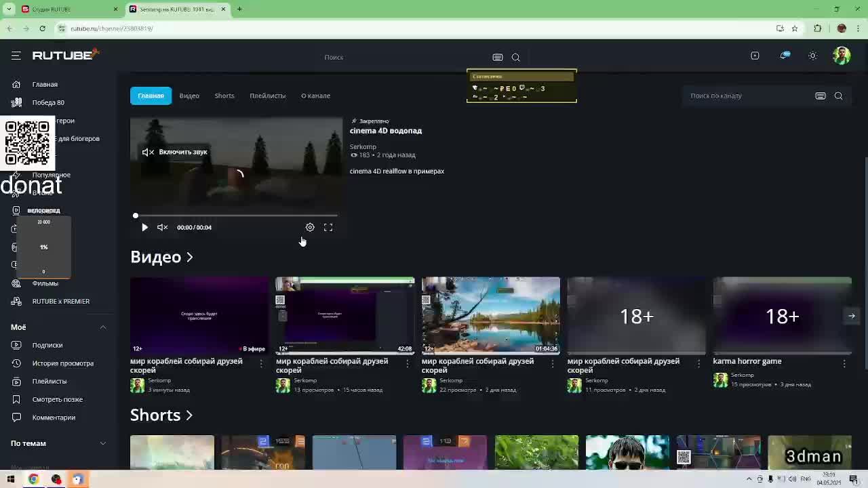868x488 pixels.
Task: Open the cinema 4D водопад video title
Action: 385,131
